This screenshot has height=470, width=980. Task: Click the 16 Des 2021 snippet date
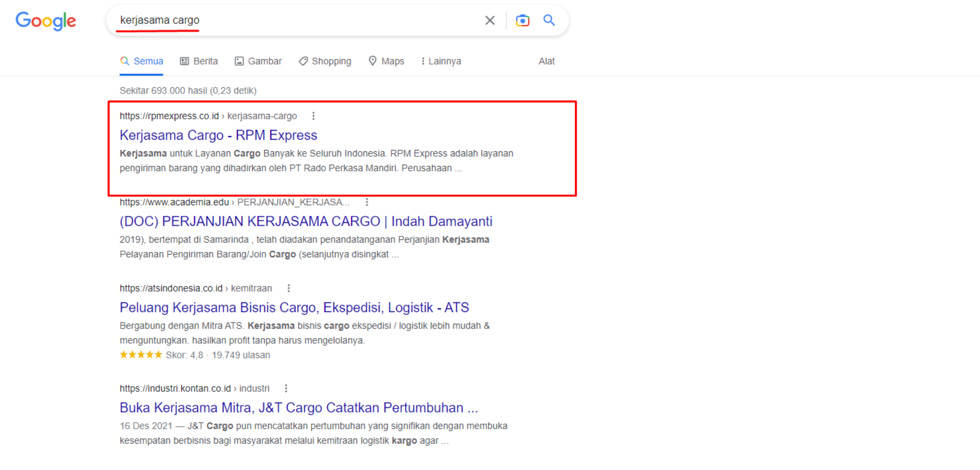tap(146, 426)
